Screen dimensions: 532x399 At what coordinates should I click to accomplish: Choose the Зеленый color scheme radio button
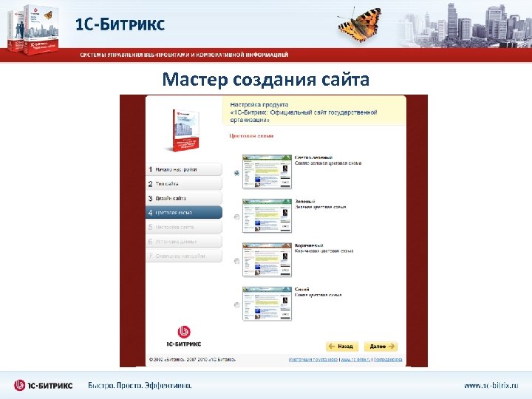click(237, 217)
